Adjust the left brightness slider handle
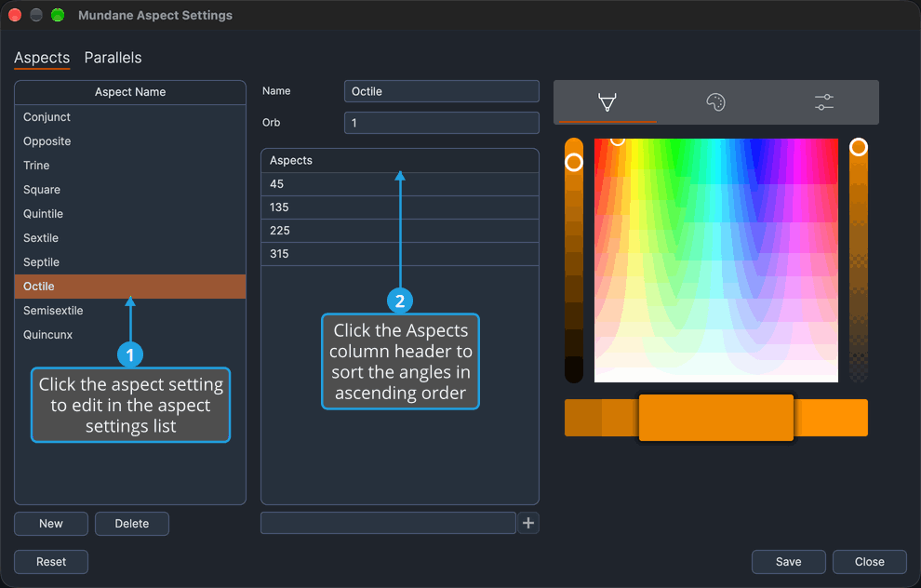 click(574, 162)
